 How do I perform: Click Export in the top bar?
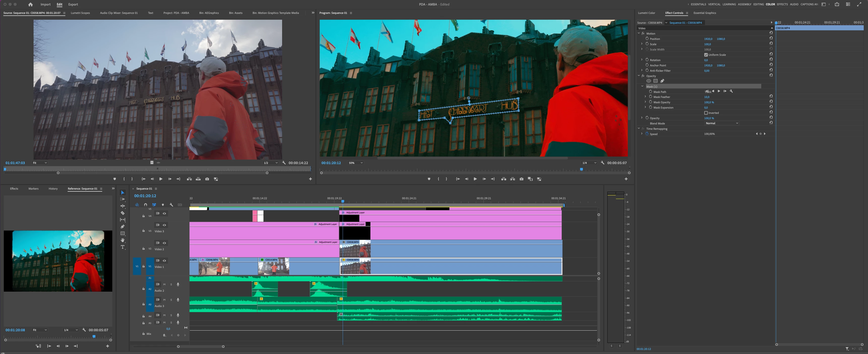pyautogui.click(x=73, y=4)
